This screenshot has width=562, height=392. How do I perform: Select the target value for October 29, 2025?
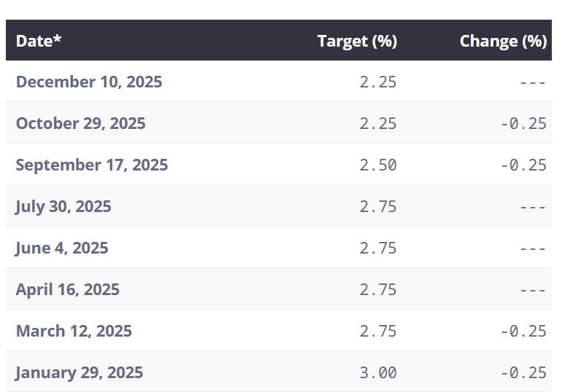tap(378, 124)
